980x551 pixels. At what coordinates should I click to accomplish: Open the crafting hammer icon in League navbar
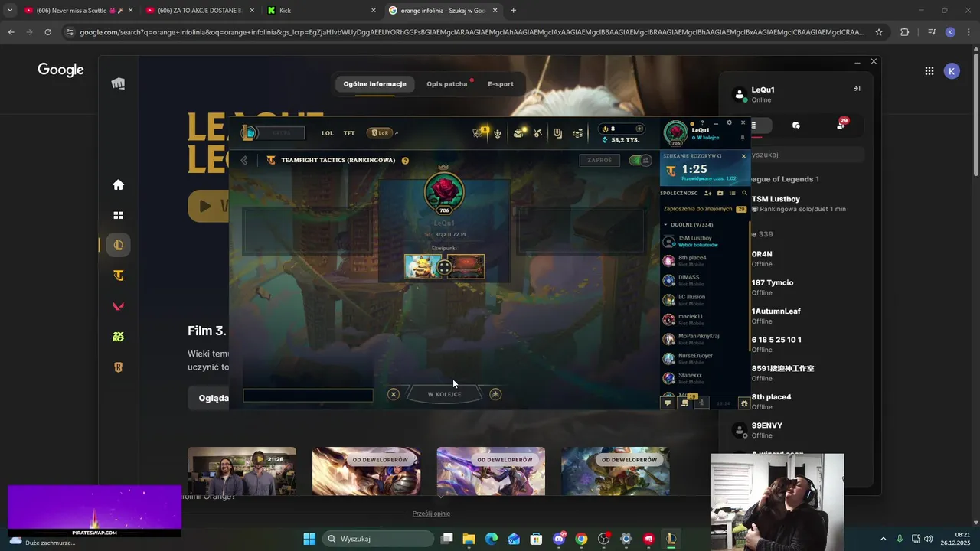click(x=538, y=133)
